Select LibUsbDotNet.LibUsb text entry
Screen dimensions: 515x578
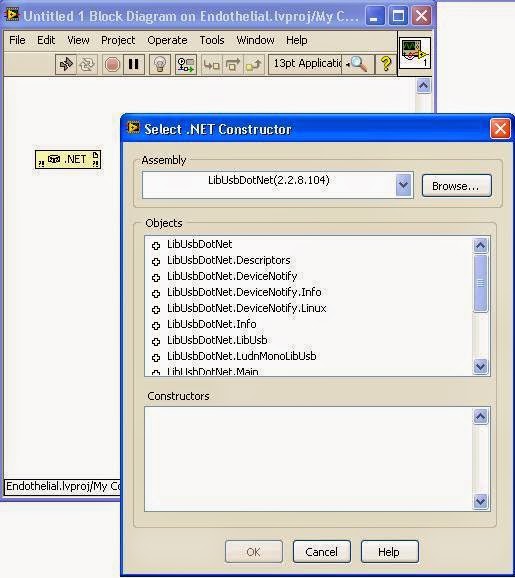(x=217, y=340)
